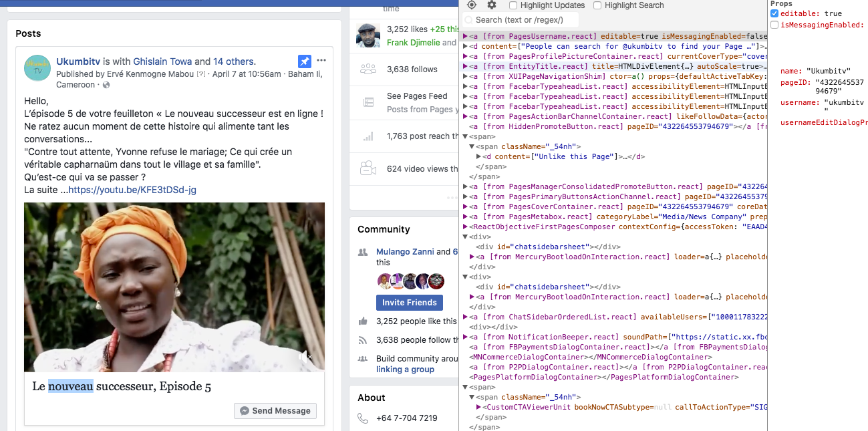Click the follows people icon beside 3,638
Screen dimensions: 868x431
(x=370, y=69)
